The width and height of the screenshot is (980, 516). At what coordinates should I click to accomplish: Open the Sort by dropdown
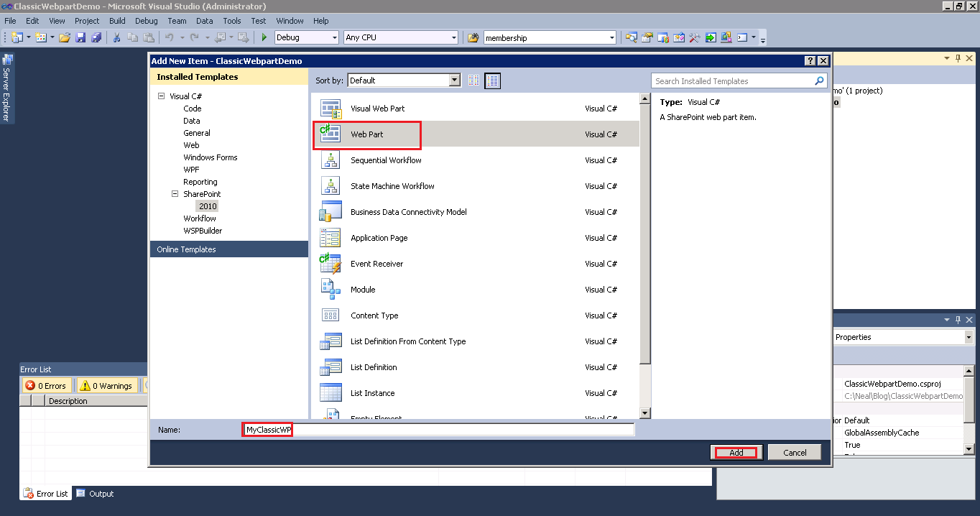[453, 80]
